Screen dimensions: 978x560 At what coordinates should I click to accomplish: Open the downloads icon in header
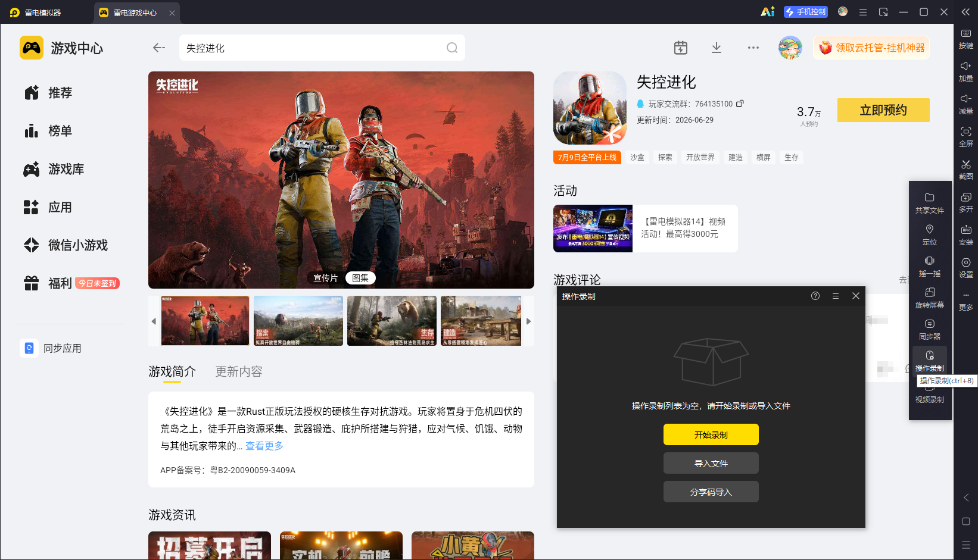(x=717, y=48)
